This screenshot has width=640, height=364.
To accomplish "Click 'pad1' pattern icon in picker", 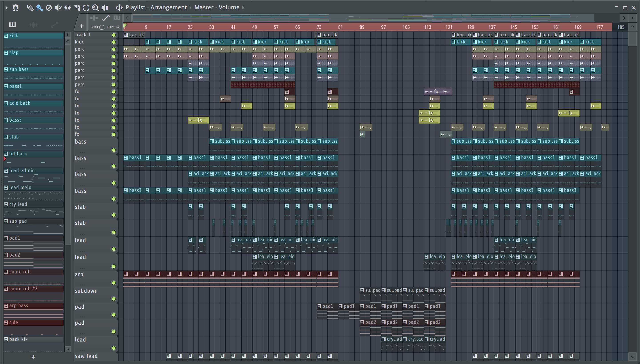I will [x=6, y=238].
